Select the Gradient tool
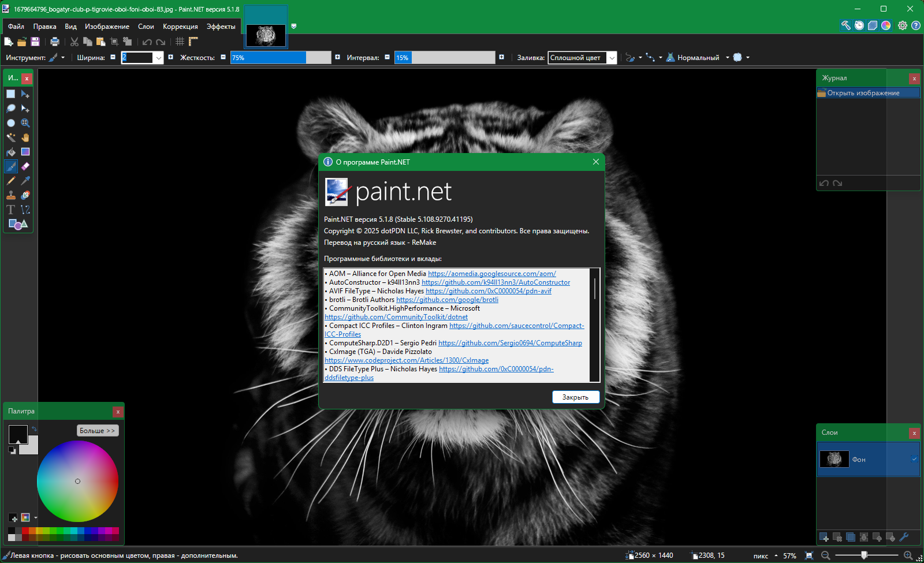The image size is (924, 563). tap(25, 152)
